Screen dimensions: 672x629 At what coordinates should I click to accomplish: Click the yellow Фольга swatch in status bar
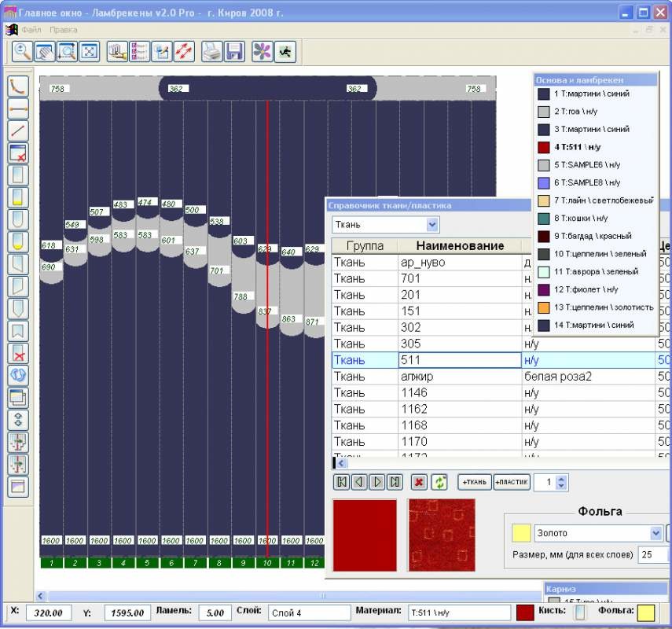[646, 612]
